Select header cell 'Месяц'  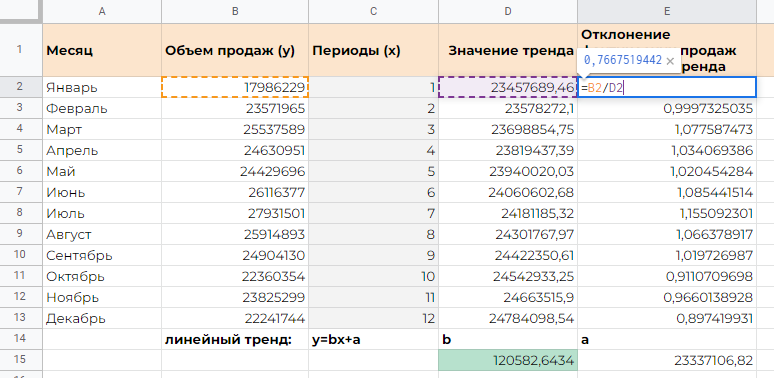(102, 50)
